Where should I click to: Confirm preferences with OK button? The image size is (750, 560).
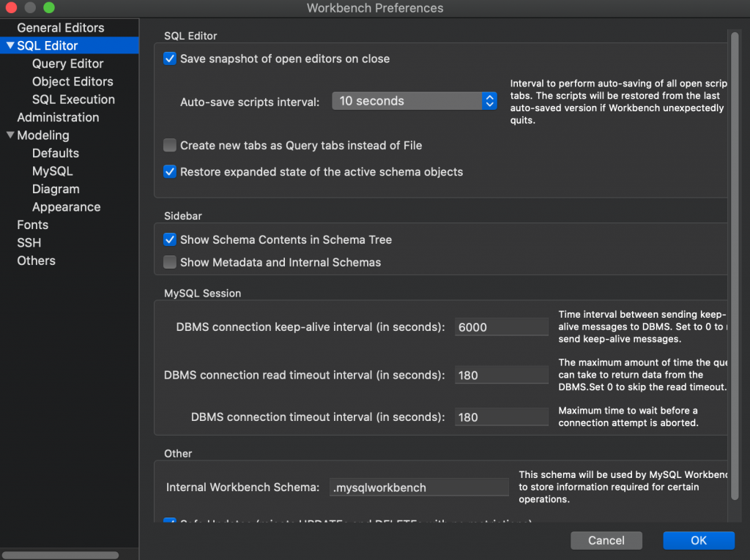[x=698, y=540]
